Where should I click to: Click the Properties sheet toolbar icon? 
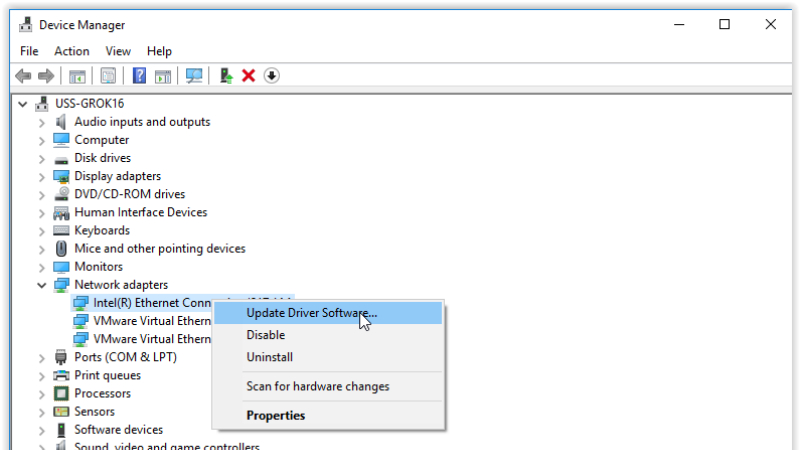click(108, 76)
